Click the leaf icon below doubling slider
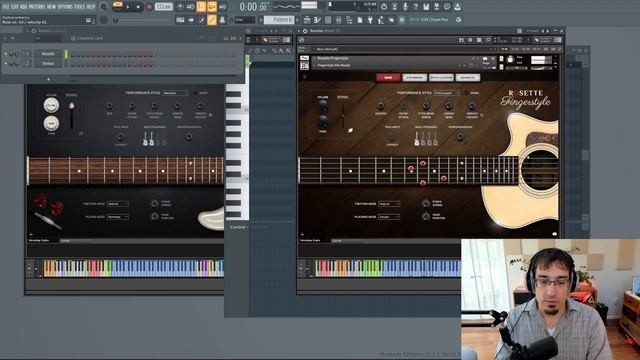The height and width of the screenshot is (360, 640). click(x=350, y=131)
